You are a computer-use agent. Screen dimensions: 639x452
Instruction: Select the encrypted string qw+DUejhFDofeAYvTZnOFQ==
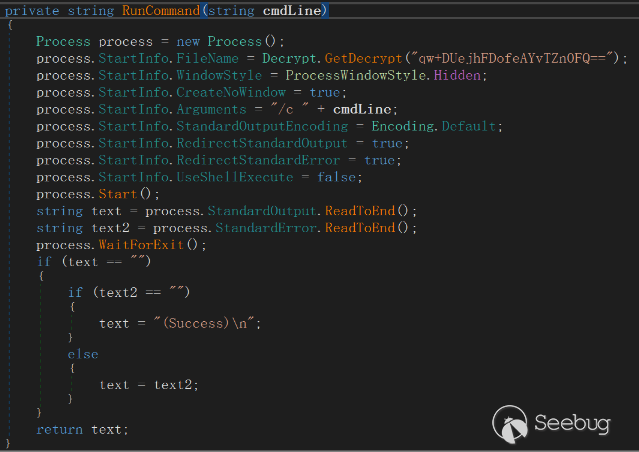click(513, 59)
